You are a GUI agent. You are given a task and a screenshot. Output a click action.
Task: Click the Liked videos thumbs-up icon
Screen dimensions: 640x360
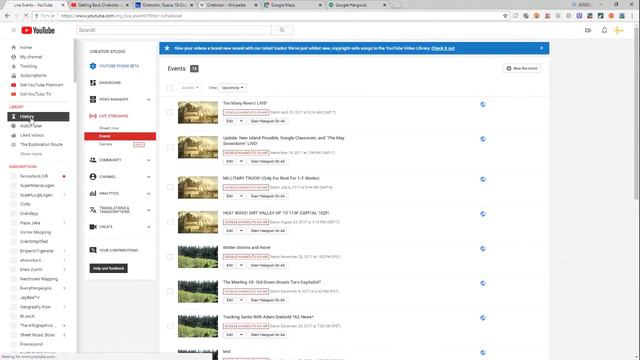click(x=13, y=135)
